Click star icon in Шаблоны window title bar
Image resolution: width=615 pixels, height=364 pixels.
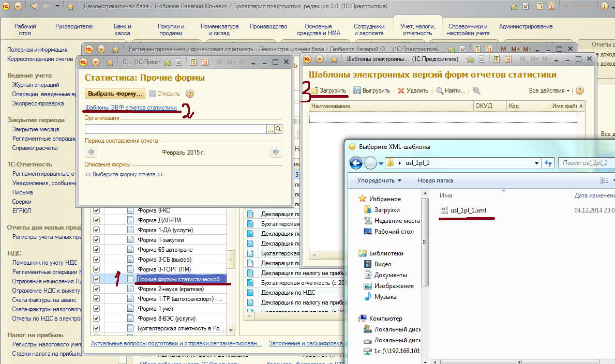334,59
